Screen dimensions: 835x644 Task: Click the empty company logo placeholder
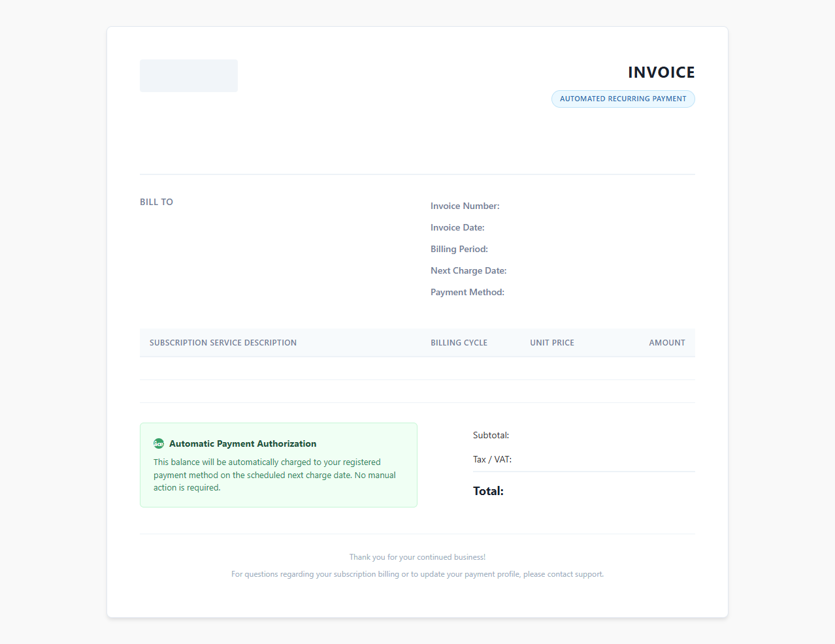[x=189, y=76]
